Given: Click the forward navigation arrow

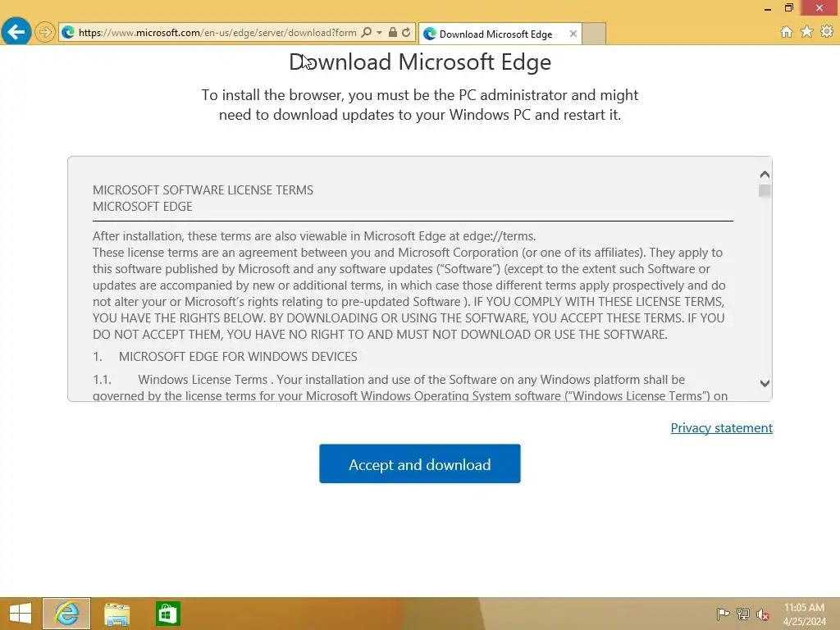Looking at the screenshot, I should 45,32.
